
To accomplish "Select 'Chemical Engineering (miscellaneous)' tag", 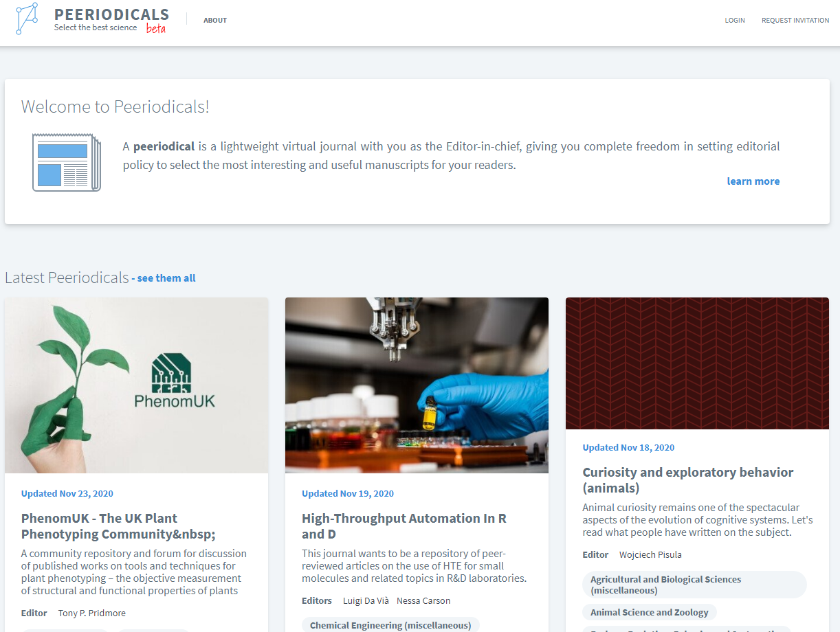I will (390, 625).
